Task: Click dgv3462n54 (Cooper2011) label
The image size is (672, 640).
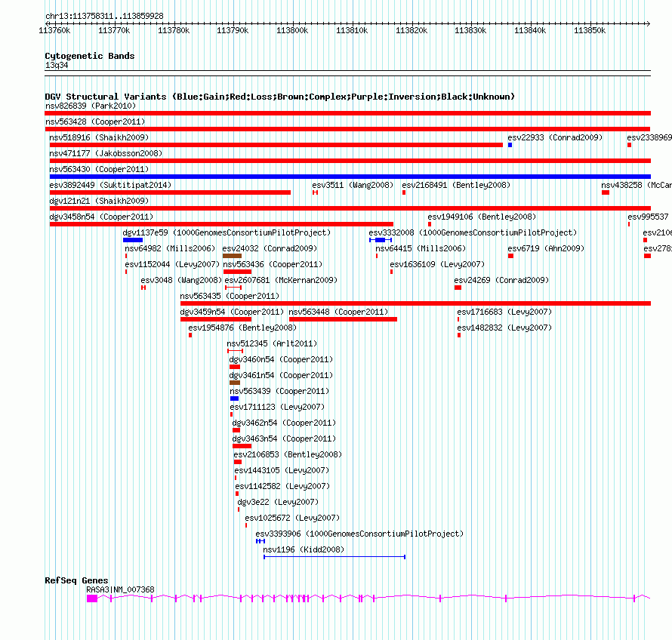Action: (x=284, y=423)
